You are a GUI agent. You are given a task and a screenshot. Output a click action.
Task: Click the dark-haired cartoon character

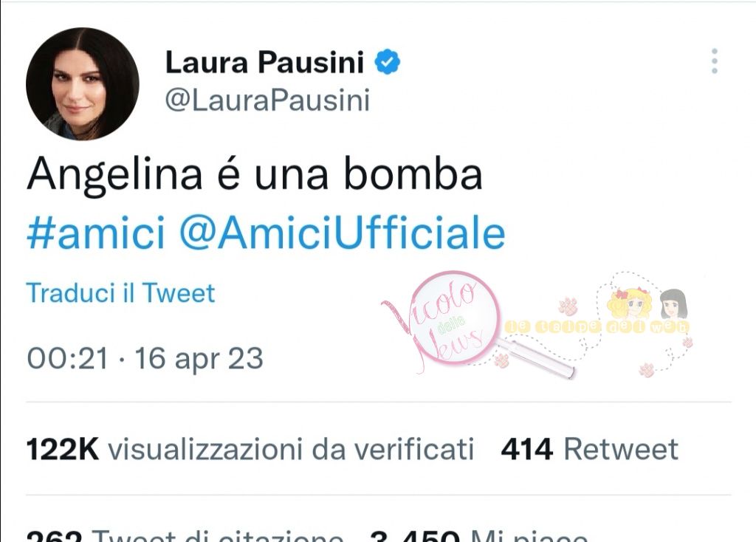673,303
